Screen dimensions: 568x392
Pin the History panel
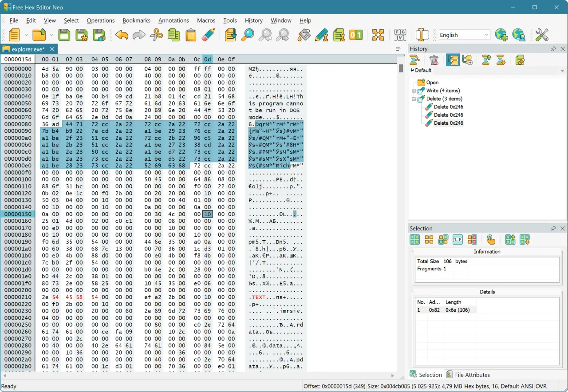pyautogui.click(x=553, y=49)
